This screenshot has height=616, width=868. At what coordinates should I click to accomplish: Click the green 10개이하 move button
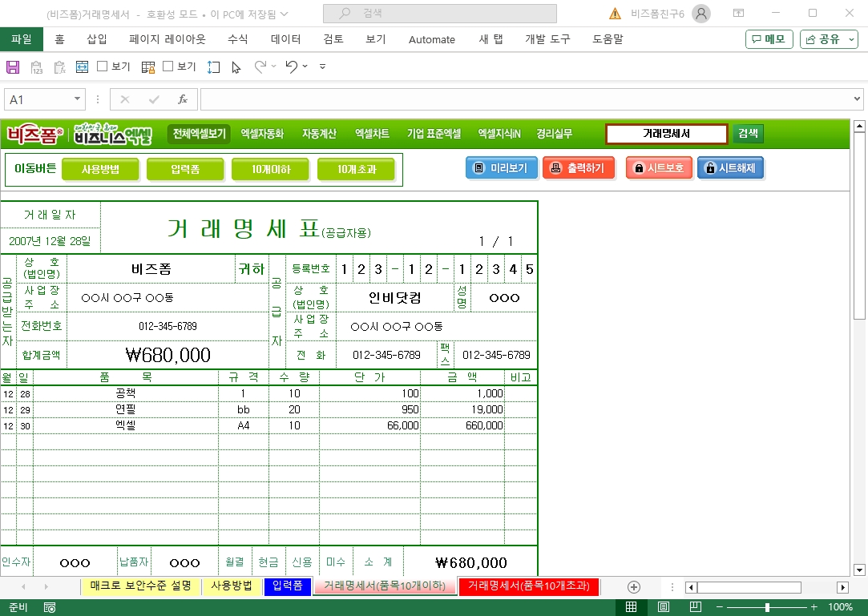point(271,169)
